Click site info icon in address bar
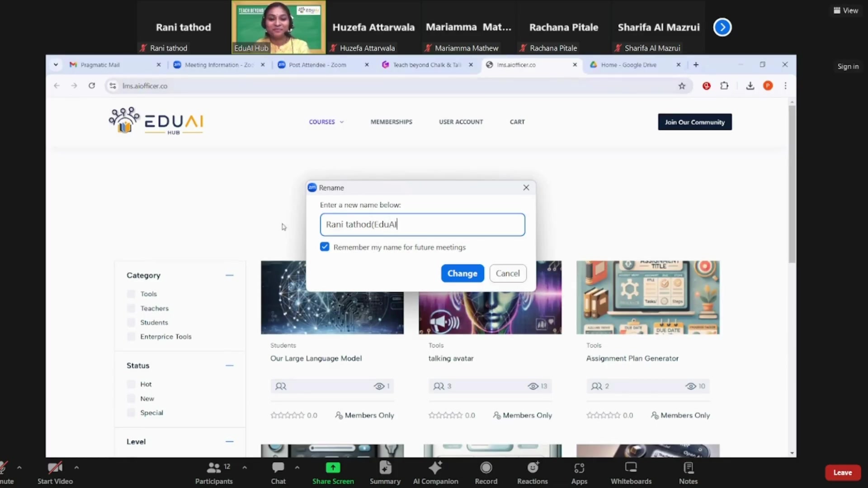868x488 pixels. point(113,85)
